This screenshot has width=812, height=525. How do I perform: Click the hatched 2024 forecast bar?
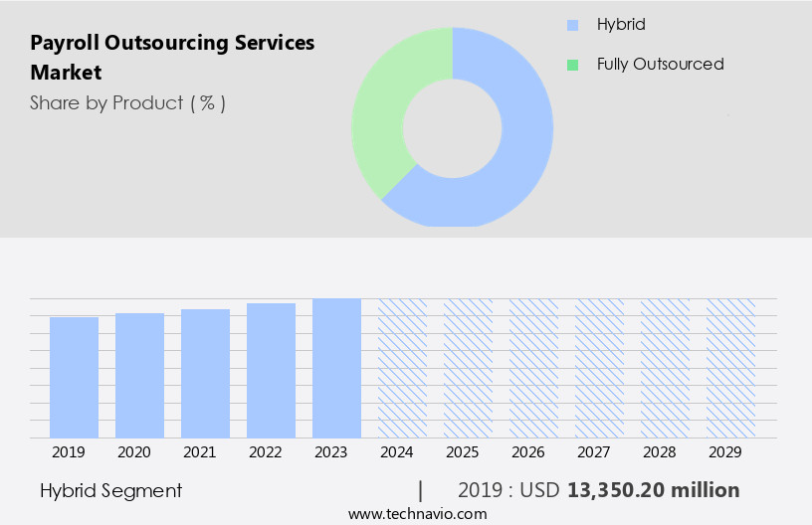click(x=402, y=368)
